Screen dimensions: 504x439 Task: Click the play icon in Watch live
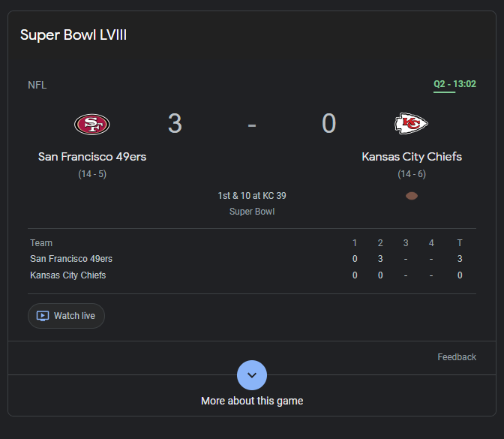pos(43,316)
